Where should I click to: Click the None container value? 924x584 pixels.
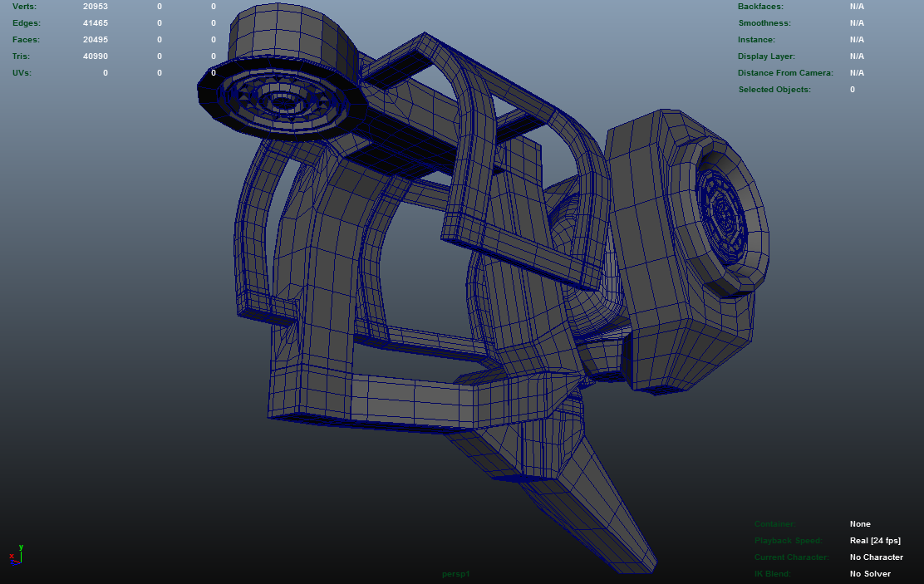coord(860,524)
